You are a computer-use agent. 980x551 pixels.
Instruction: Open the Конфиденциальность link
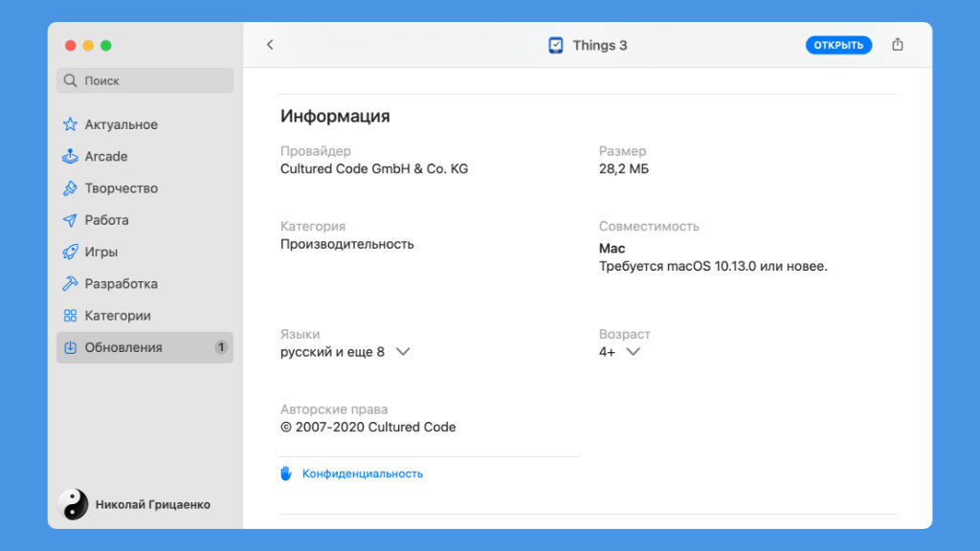coord(363,474)
